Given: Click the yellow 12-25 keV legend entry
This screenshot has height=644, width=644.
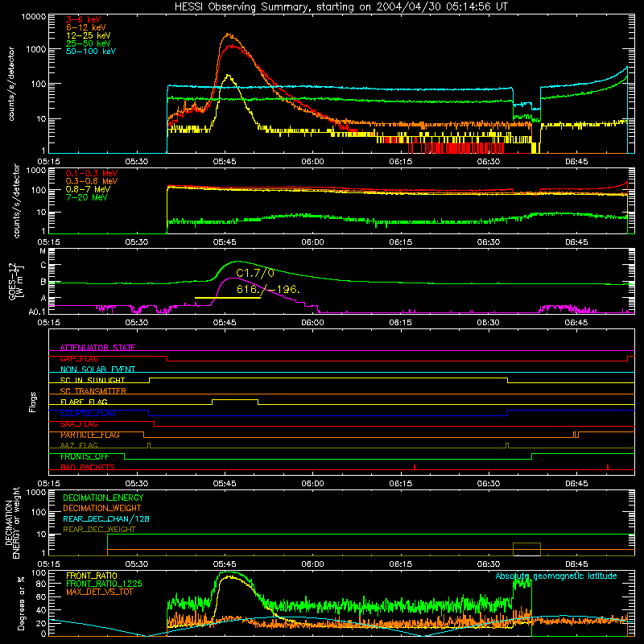Looking at the screenshot, I should coord(89,35).
